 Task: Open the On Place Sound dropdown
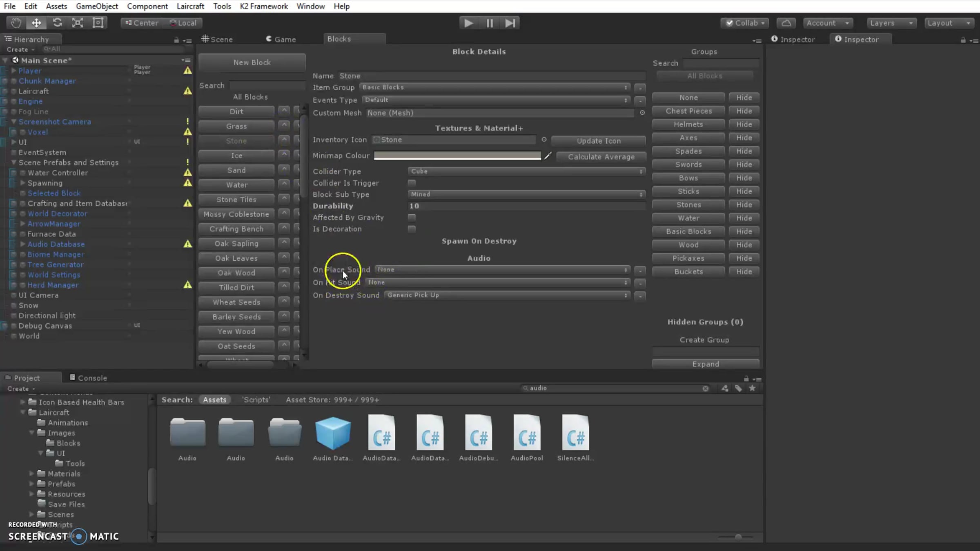pos(503,270)
